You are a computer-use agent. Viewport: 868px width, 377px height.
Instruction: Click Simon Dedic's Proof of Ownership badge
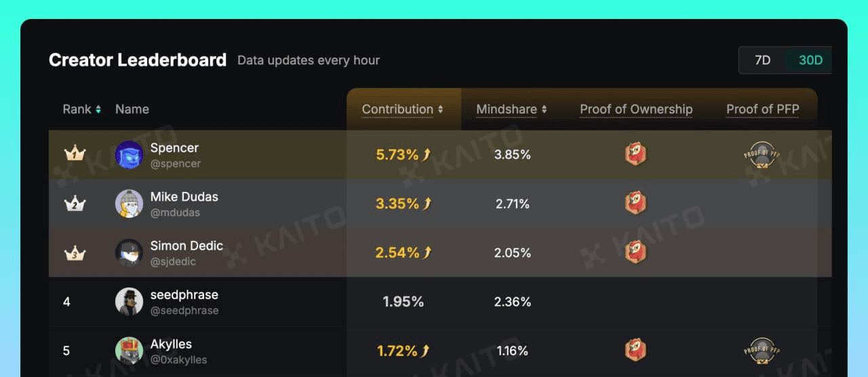coord(635,252)
